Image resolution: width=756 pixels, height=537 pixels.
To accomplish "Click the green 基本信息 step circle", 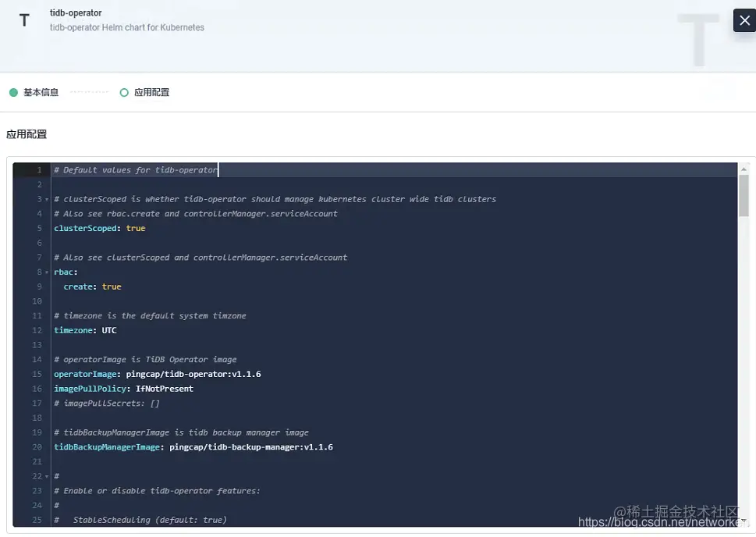I will pos(13,92).
